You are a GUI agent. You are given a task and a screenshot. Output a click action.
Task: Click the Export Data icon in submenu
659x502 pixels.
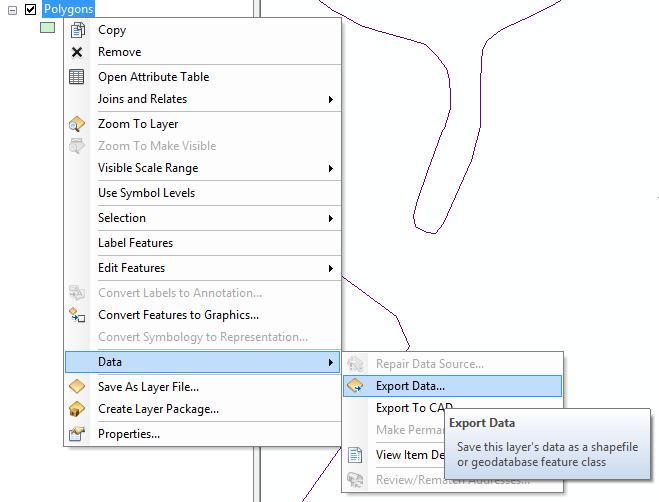(x=355, y=386)
